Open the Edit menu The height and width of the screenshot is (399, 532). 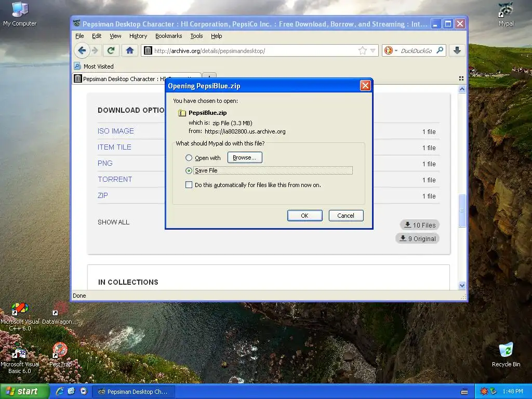tap(97, 36)
